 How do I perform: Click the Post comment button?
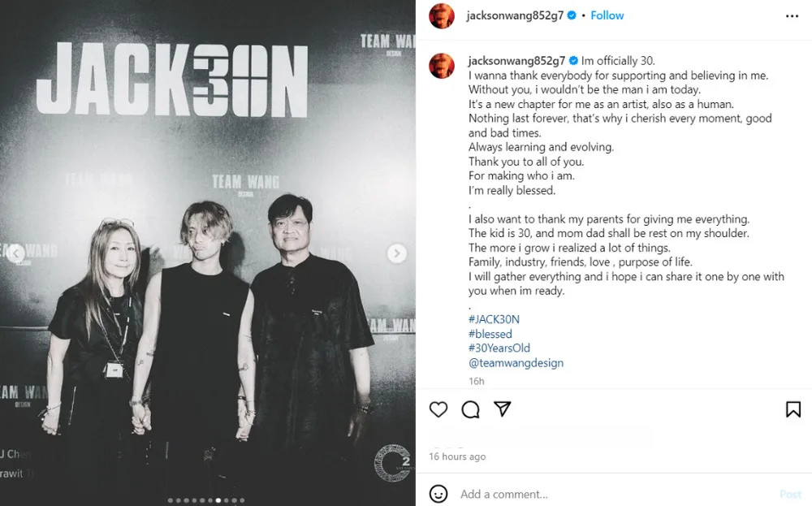coord(790,494)
